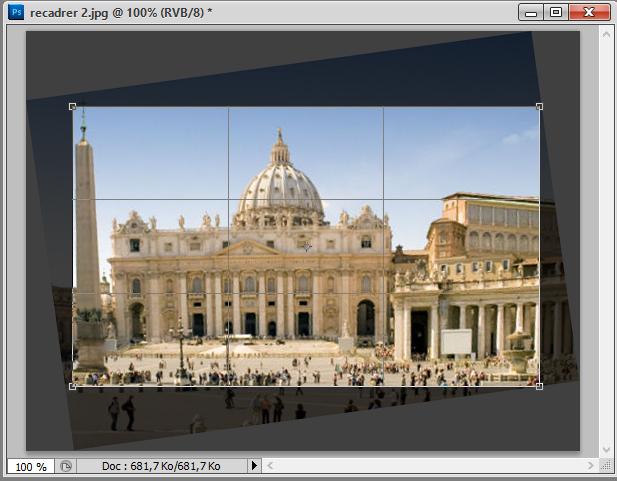Open the status bar info arrow menu
The width and height of the screenshot is (617, 481).
coord(253,466)
